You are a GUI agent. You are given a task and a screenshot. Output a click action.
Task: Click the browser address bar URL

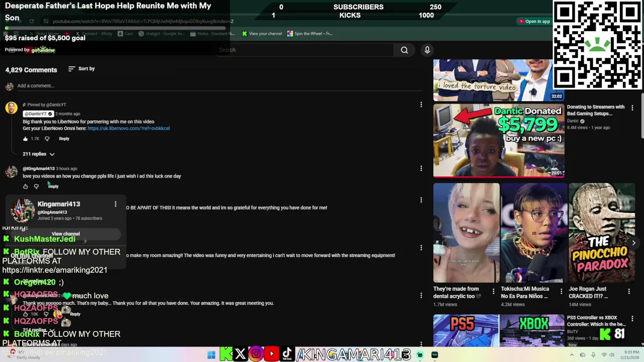(x=143, y=22)
